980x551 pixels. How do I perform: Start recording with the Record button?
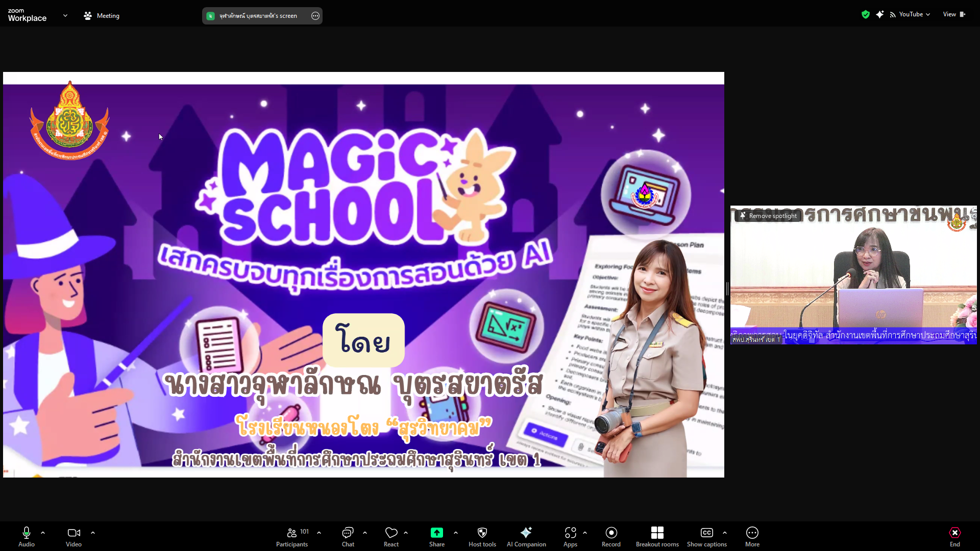point(611,537)
